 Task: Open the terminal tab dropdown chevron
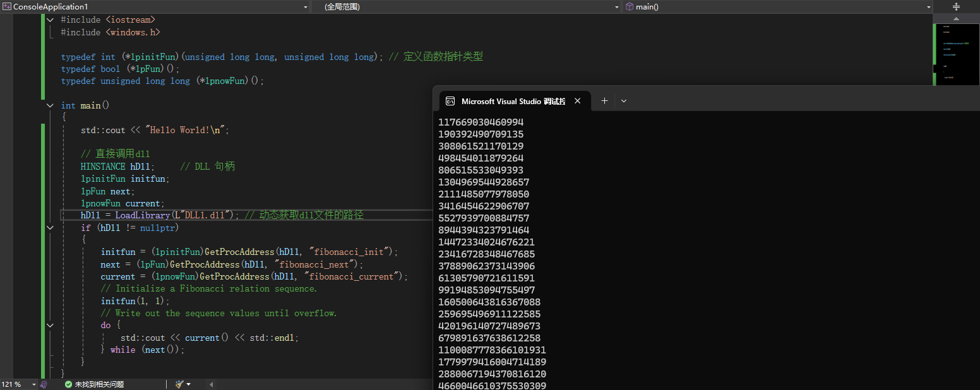(x=624, y=101)
